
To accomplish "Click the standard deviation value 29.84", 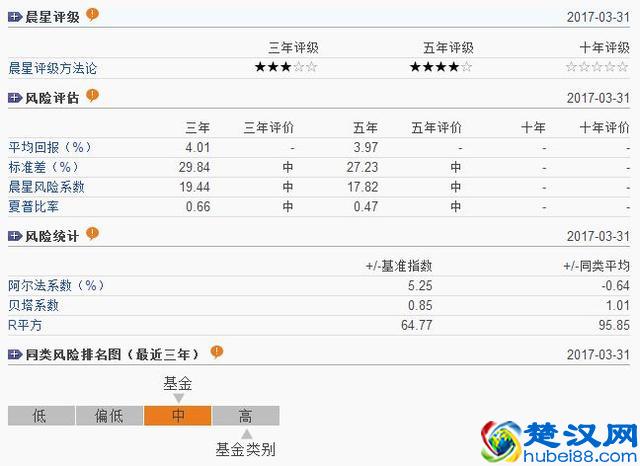I will click(194, 167).
